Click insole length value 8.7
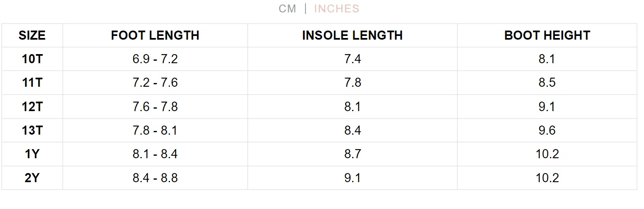This screenshot has width=644, height=209. (x=353, y=154)
